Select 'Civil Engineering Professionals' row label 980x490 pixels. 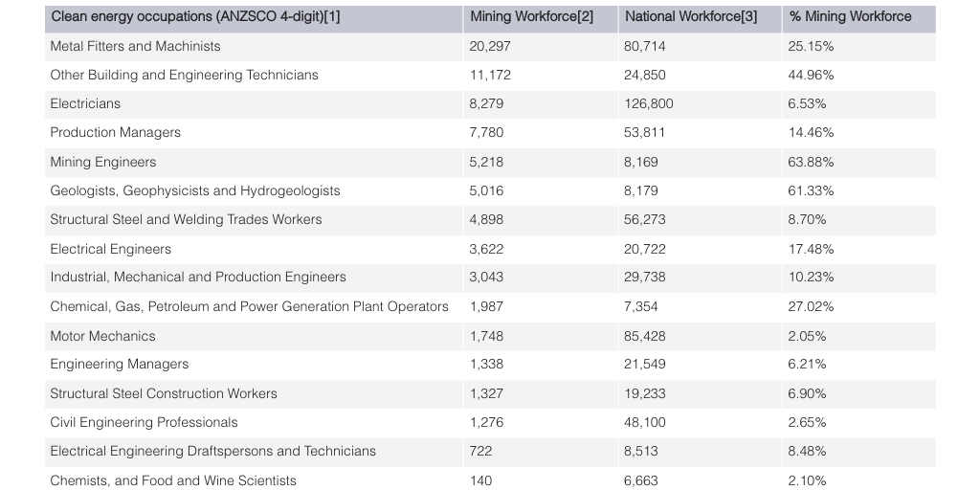[144, 422]
